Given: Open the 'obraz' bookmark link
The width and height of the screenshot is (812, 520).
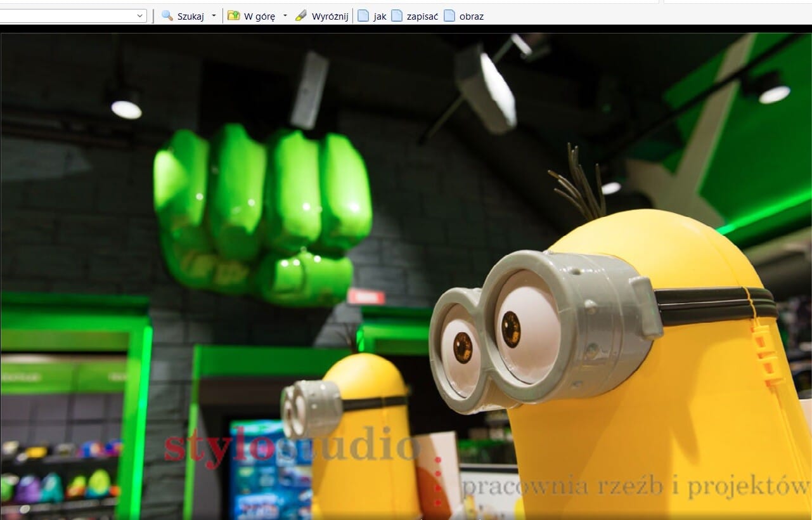Looking at the screenshot, I should pyautogui.click(x=472, y=16).
